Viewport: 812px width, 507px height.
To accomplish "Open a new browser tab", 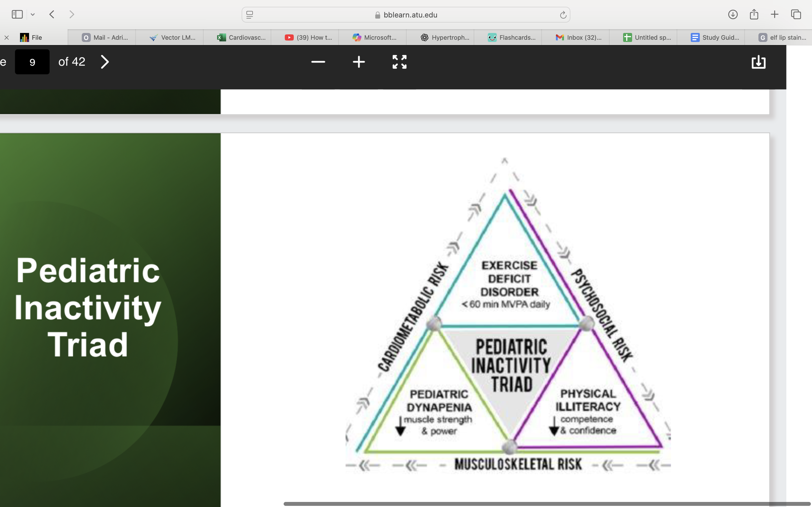I will coord(775,14).
